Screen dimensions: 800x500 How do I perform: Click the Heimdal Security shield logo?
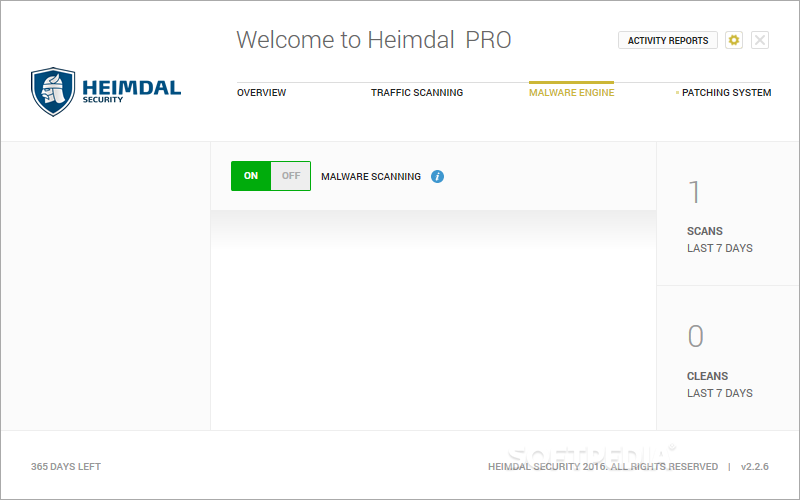(x=53, y=92)
